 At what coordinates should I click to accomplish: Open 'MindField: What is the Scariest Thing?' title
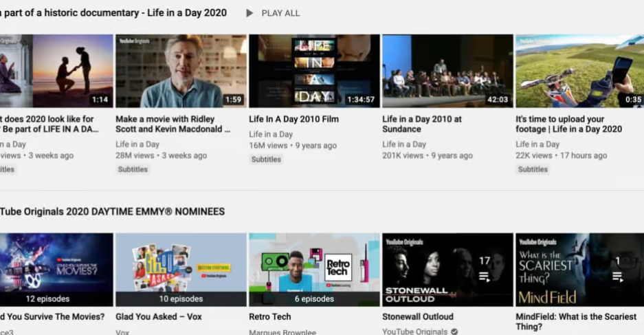576,322
